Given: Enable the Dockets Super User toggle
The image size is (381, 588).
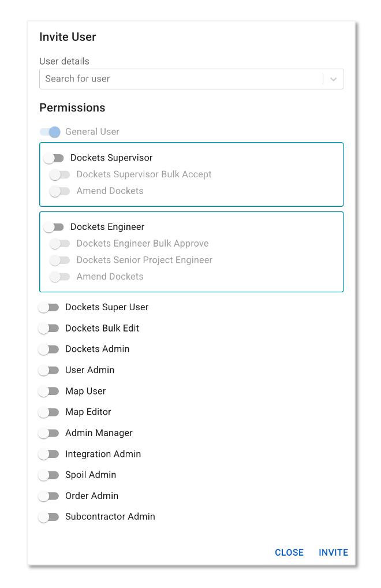Looking at the screenshot, I should click(48, 307).
